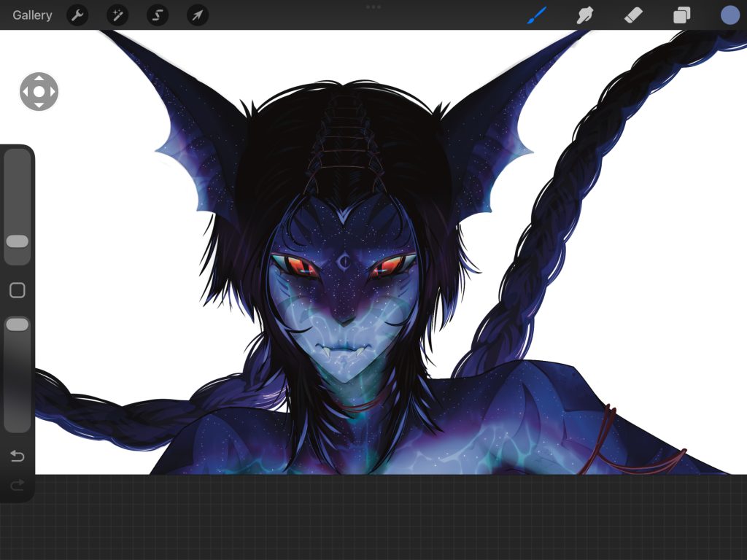Open the Adjustments magic wand menu

[x=117, y=15]
